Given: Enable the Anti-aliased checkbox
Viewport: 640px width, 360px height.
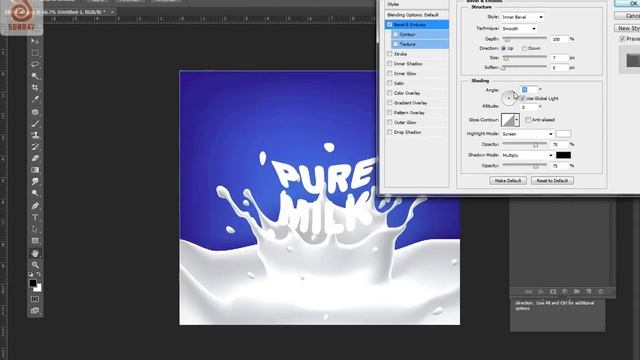Looking at the screenshot, I should coord(528,120).
